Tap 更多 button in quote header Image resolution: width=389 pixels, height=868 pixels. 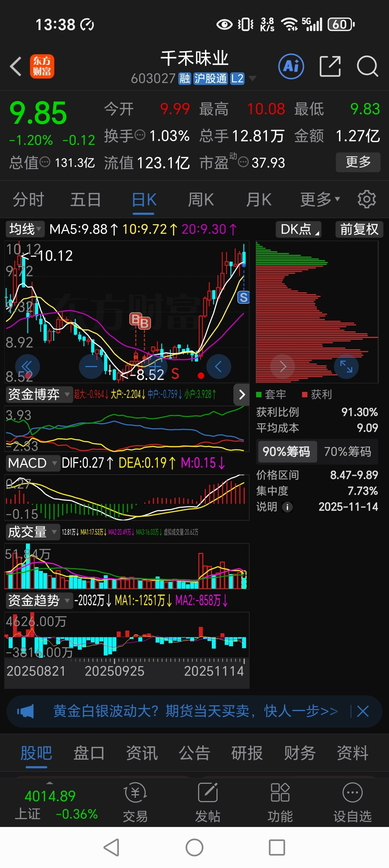[358, 162]
